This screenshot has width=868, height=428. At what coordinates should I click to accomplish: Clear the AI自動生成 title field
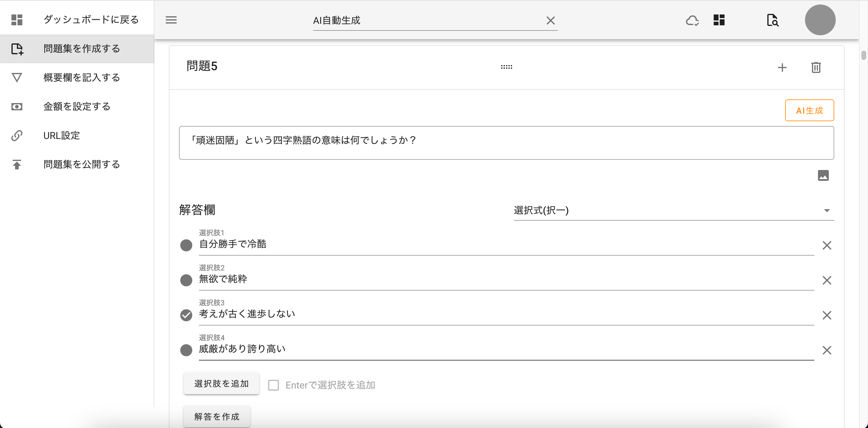pos(551,20)
